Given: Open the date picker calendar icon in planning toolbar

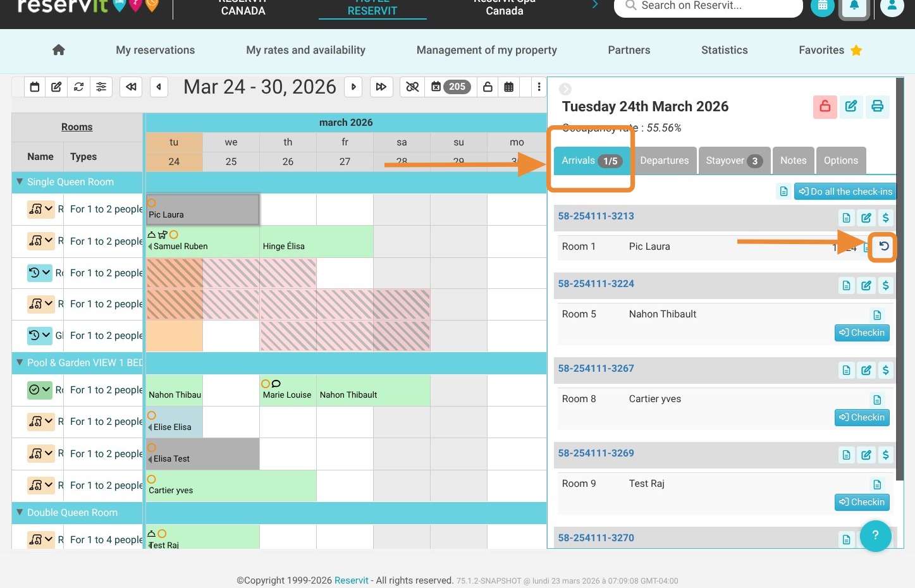Looking at the screenshot, I should coord(35,87).
